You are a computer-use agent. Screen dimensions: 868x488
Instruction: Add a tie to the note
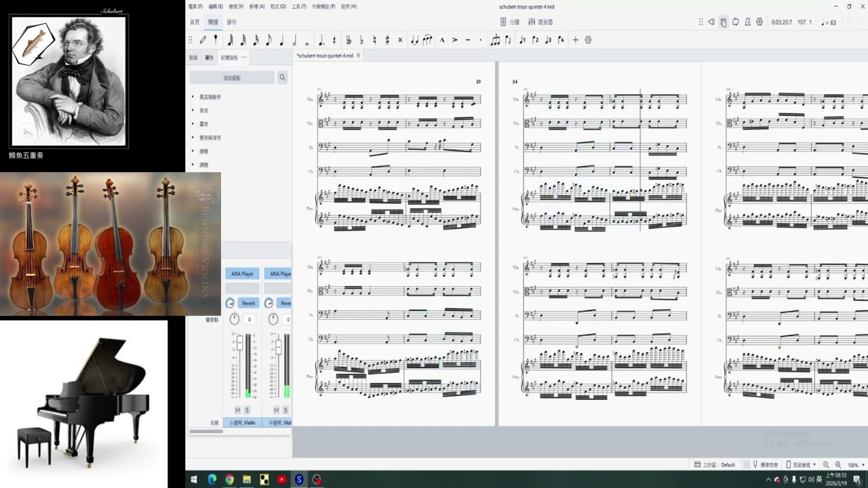click(x=414, y=40)
